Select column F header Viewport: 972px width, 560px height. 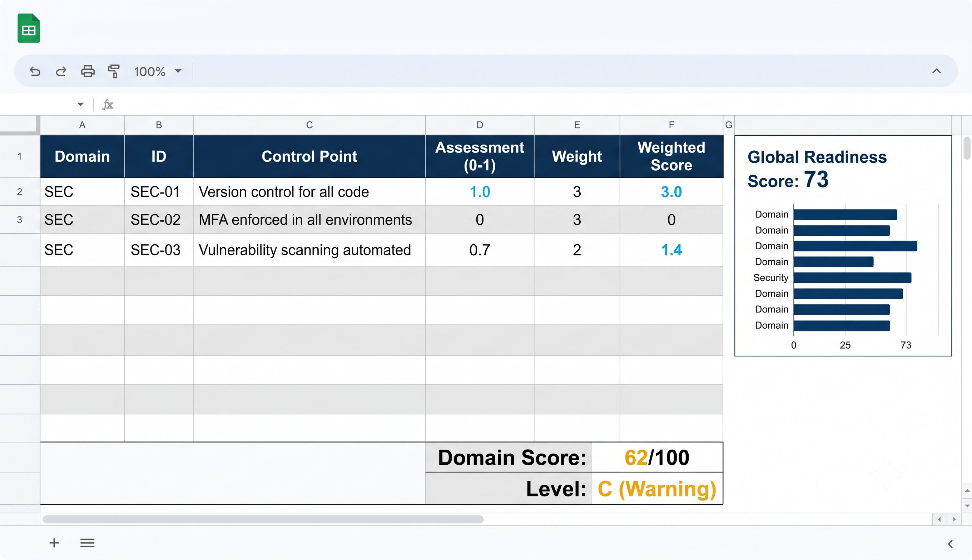coord(671,125)
